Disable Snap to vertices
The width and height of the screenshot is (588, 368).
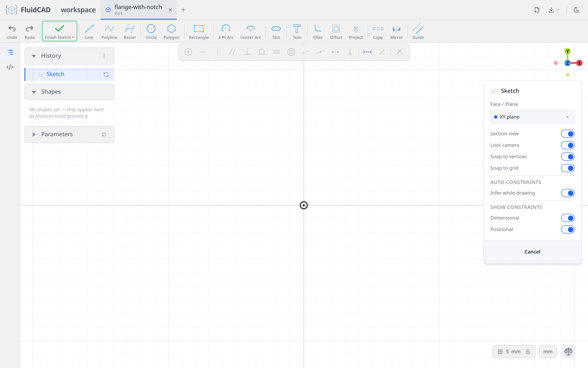click(x=568, y=156)
